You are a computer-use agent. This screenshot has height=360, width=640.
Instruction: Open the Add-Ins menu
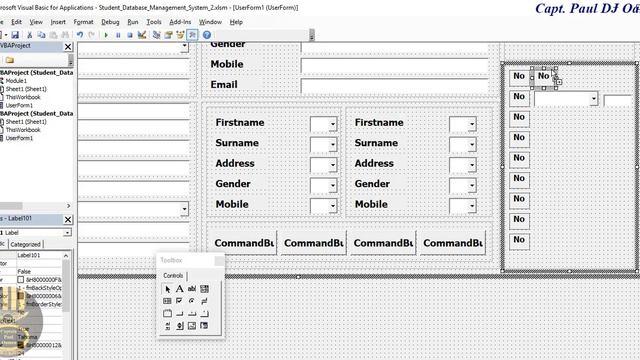tap(180, 22)
